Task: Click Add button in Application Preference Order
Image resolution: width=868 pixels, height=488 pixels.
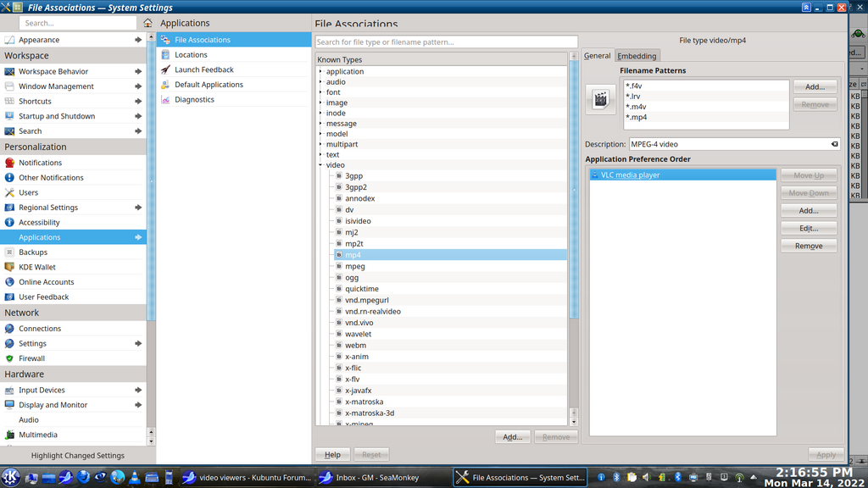Action: tap(809, 211)
